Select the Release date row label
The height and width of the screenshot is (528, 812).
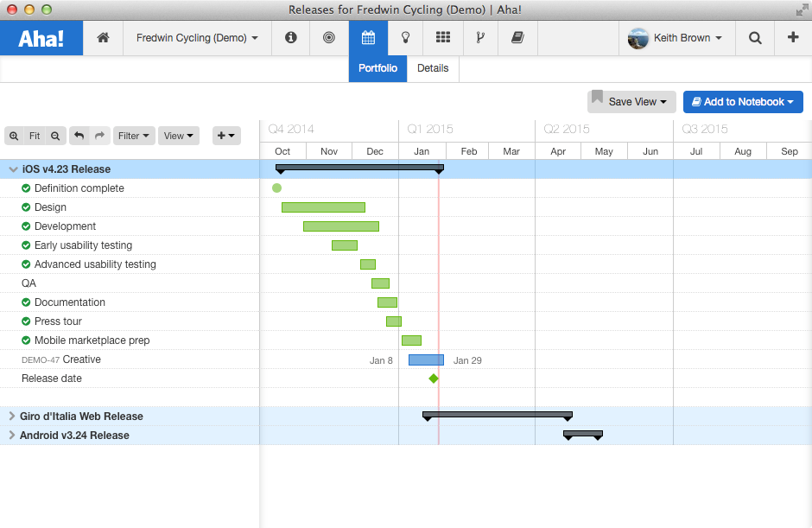click(x=52, y=379)
